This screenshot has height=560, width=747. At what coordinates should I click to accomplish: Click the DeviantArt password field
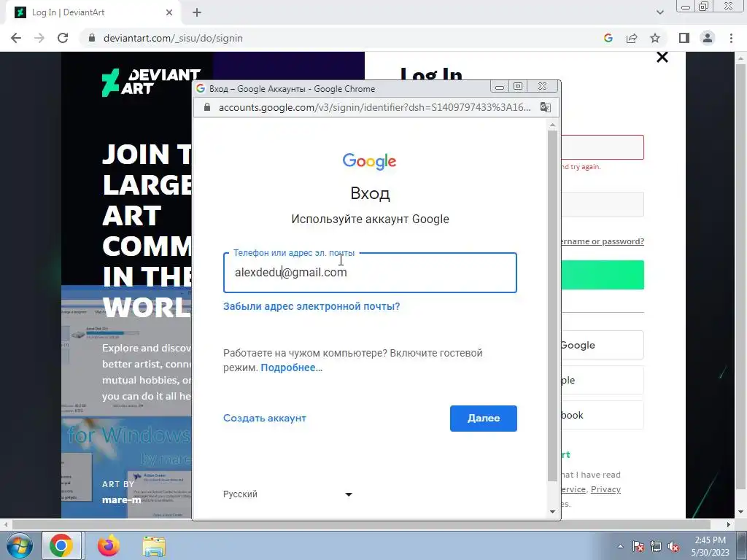tap(603, 204)
